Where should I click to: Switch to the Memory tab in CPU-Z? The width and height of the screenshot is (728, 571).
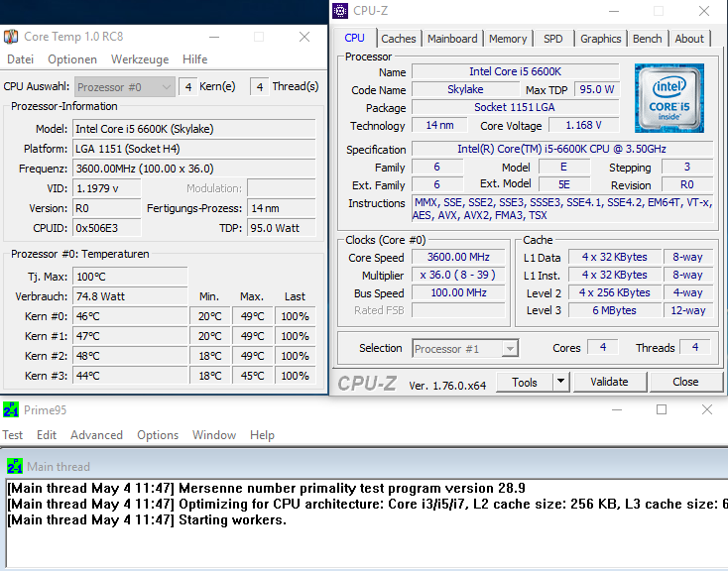pos(508,39)
